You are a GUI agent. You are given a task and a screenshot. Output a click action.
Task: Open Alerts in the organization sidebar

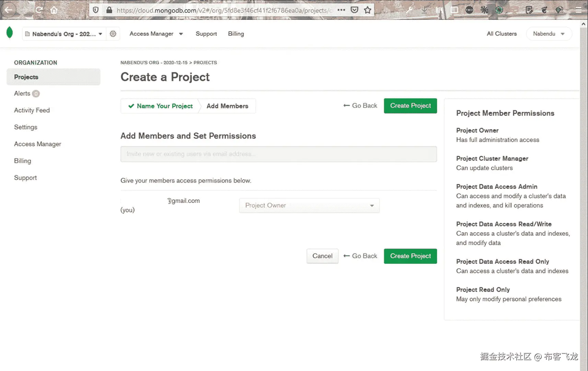pyautogui.click(x=22, y=93)
